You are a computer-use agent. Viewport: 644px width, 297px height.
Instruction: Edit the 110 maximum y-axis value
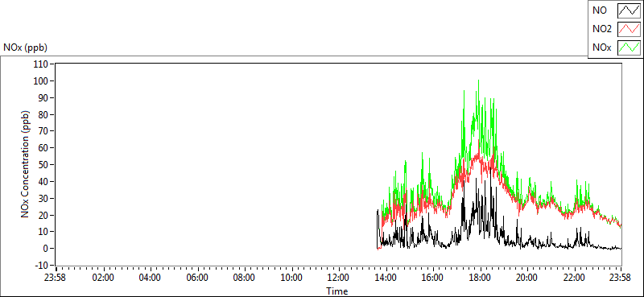tap(42, 64)
